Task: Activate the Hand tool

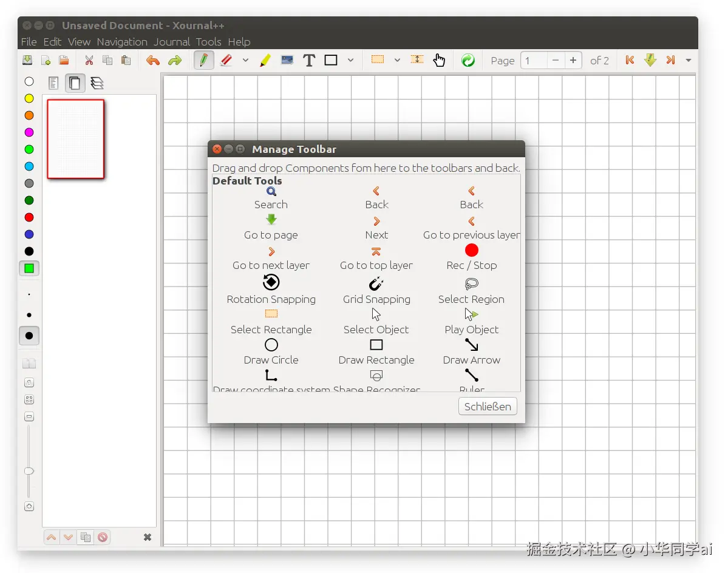Action: pos(439,60)
